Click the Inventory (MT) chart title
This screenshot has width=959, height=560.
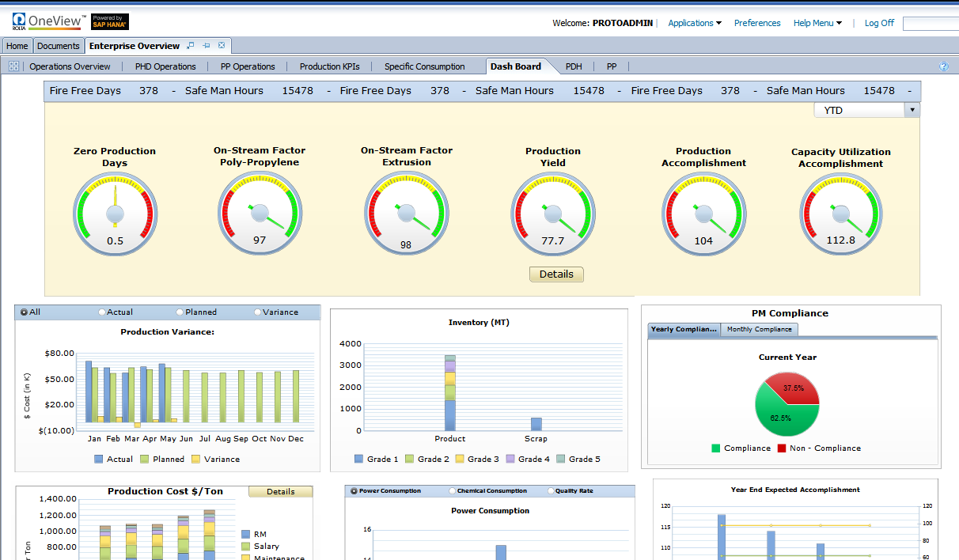[479, 323]
